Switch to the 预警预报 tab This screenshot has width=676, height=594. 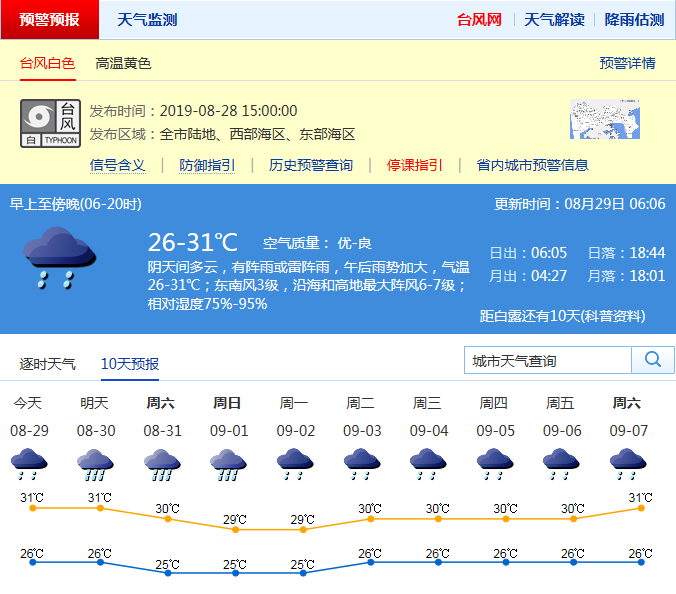point(50,19)
